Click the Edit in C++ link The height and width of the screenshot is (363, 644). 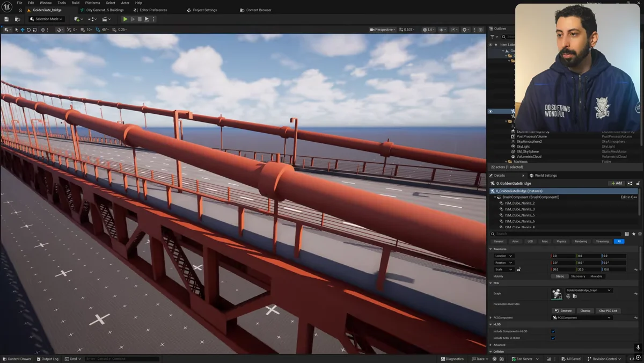pos(628,197)
